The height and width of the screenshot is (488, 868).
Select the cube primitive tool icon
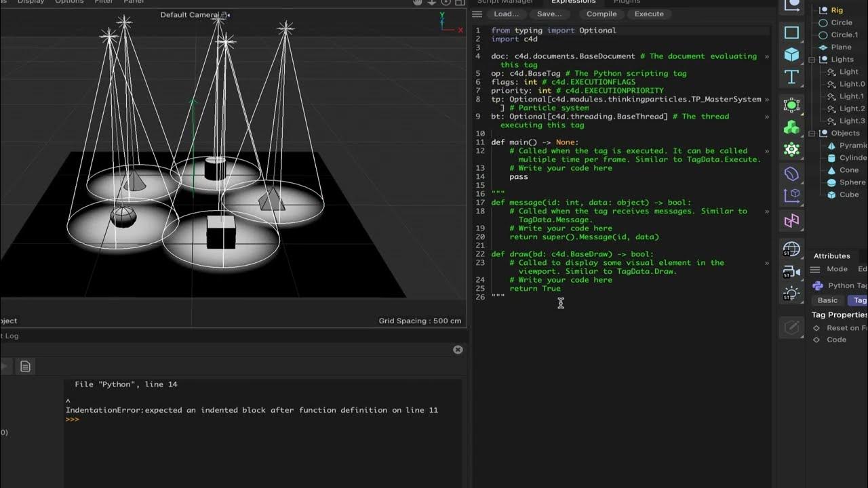pyautogui.click(x=791, y=54)
